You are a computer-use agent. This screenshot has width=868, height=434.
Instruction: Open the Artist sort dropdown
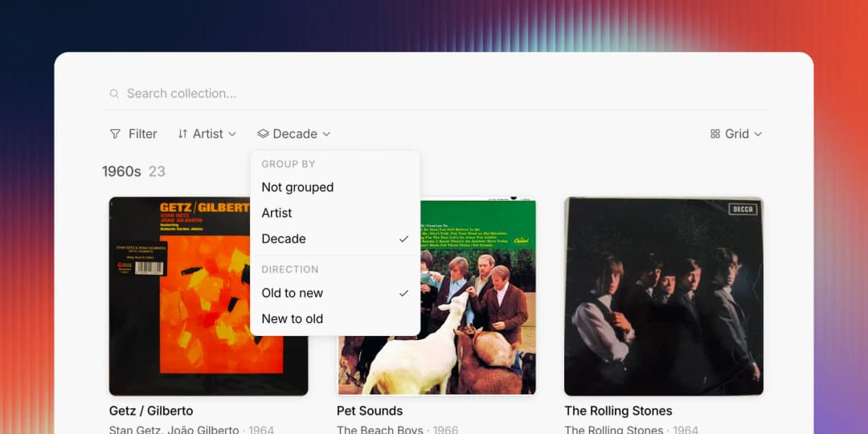(207, 134)
